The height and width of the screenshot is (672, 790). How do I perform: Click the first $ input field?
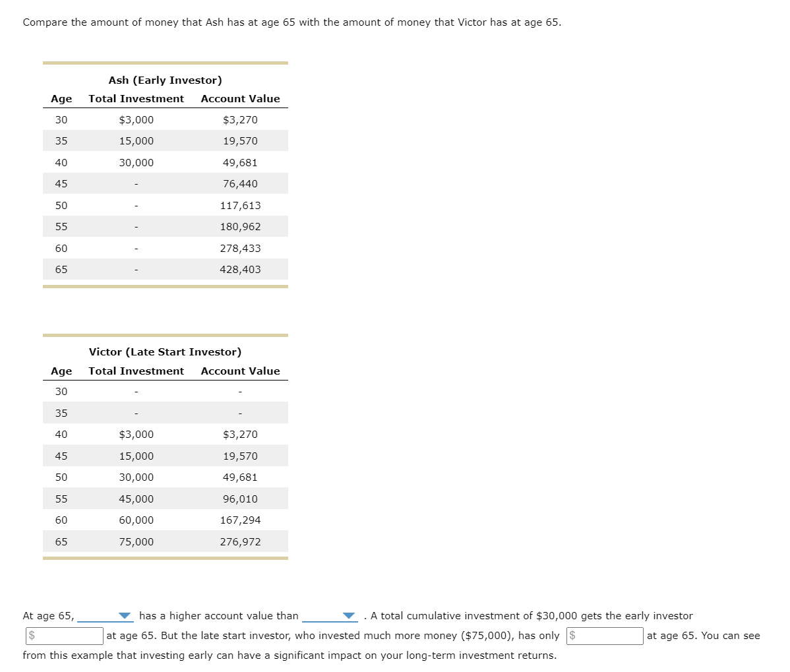[x=63, y=636]
